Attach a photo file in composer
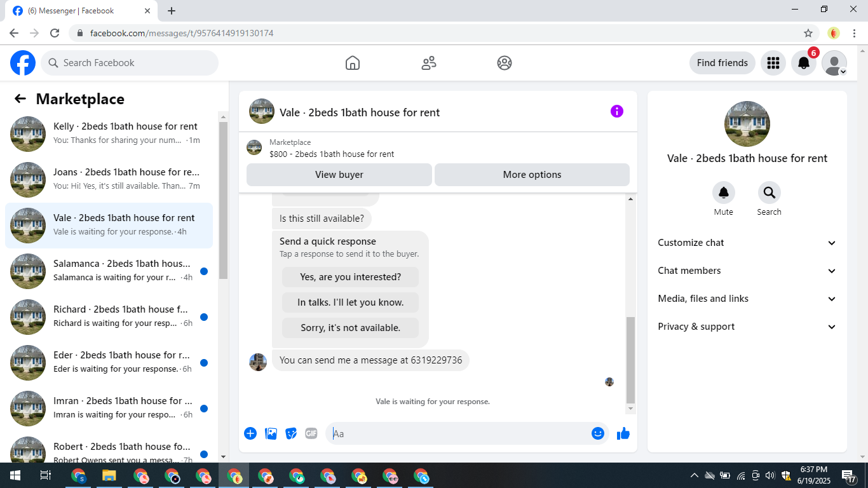The width and height of the screenshot is (868, 488). 271,433
